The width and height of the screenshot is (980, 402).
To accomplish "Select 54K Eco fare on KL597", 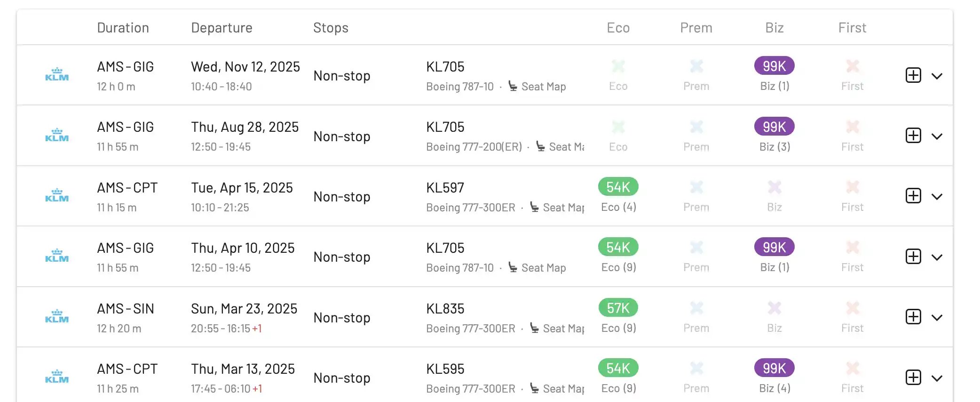I will point(618,187).
